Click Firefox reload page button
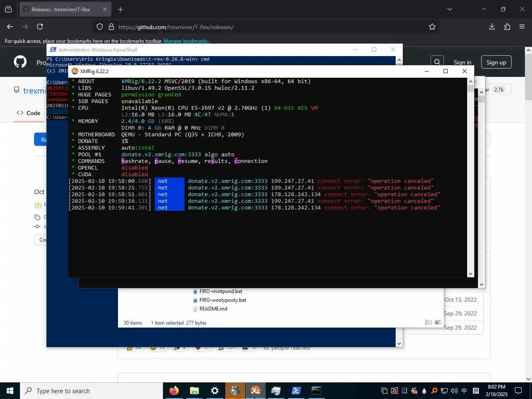The height and width of the screenshot is (399, 532). (x=40, y=27)
